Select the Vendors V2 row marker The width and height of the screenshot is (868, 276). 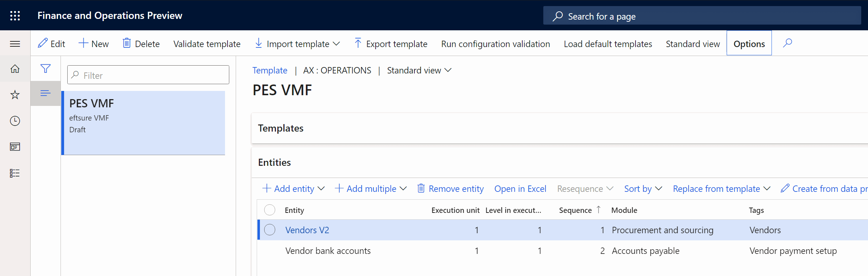coord(270,230)
